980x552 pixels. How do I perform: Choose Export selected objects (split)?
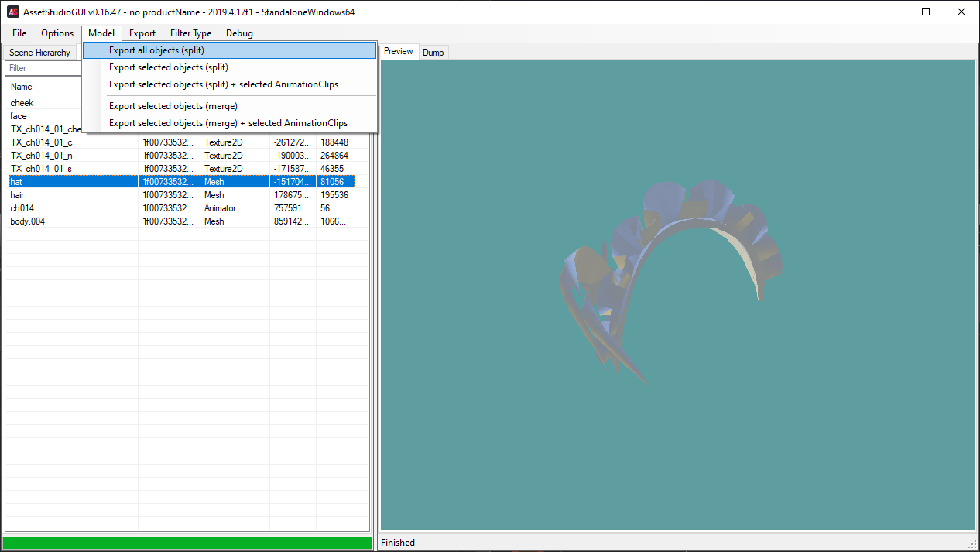[168, 67]
